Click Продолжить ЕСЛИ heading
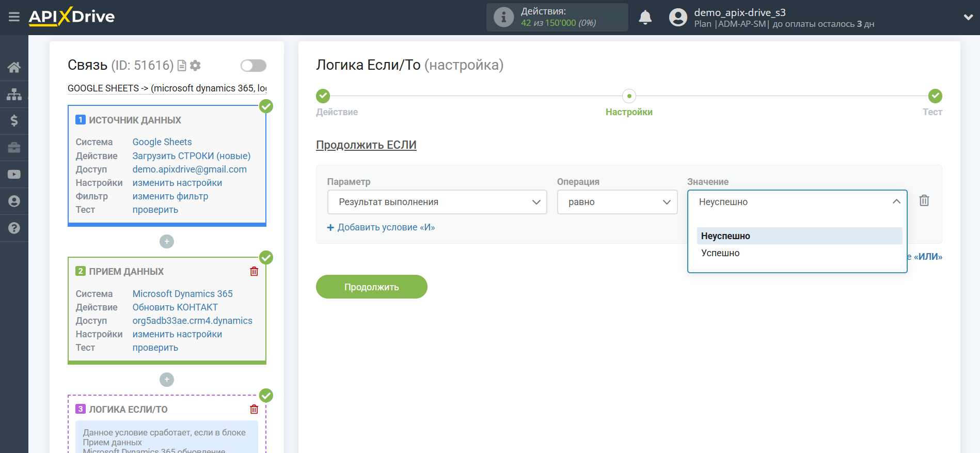The height and width of the screenshot is (453, 980). [x=366, y=145]
